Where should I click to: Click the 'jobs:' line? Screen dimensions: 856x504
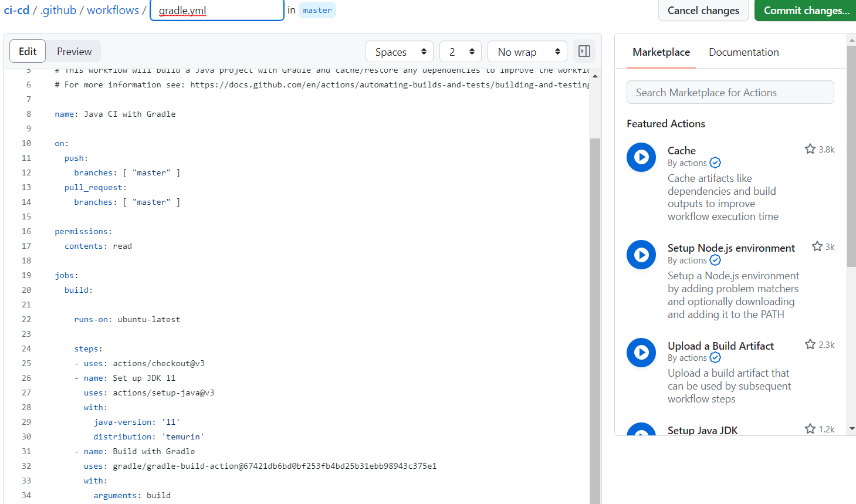66,275
